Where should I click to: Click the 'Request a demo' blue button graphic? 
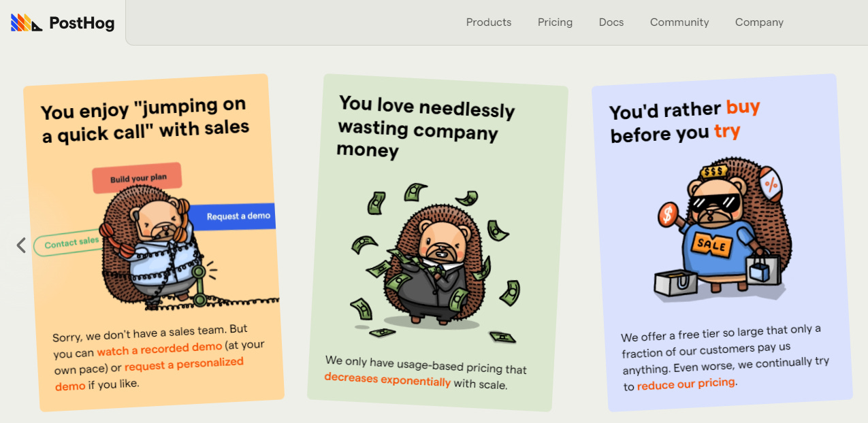pos(231,216)
